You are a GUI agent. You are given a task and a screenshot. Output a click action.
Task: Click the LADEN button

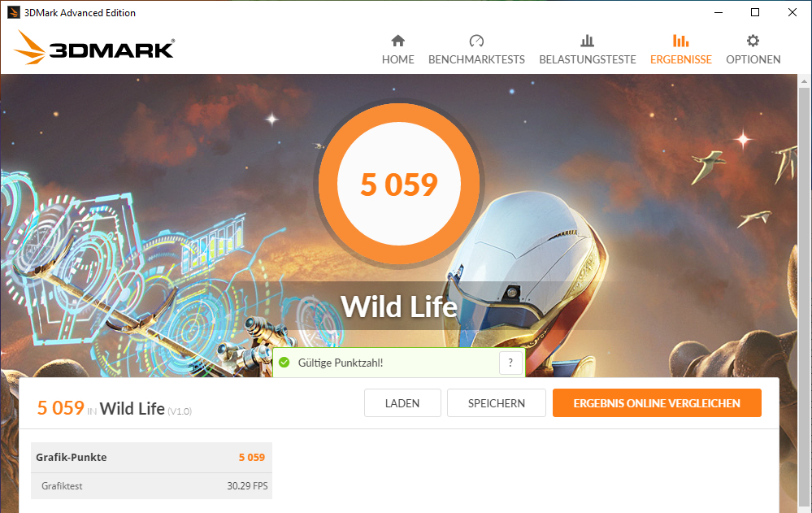[x=402, y=403]
